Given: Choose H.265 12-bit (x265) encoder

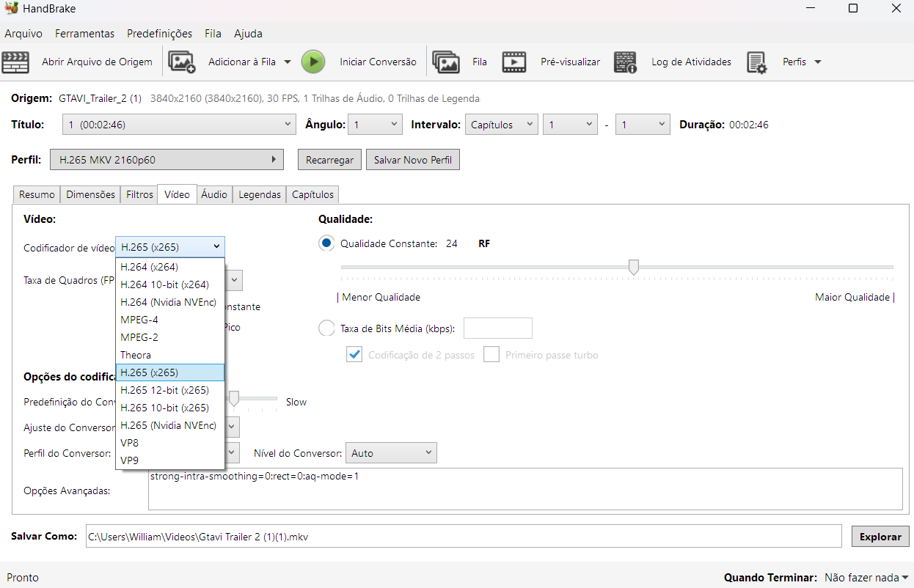Looking at the screenshot, I should [x=170, y=390].
